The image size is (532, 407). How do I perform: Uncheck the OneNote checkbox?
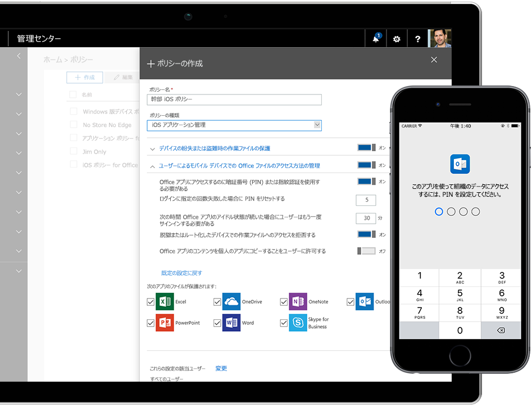(284, 302)
